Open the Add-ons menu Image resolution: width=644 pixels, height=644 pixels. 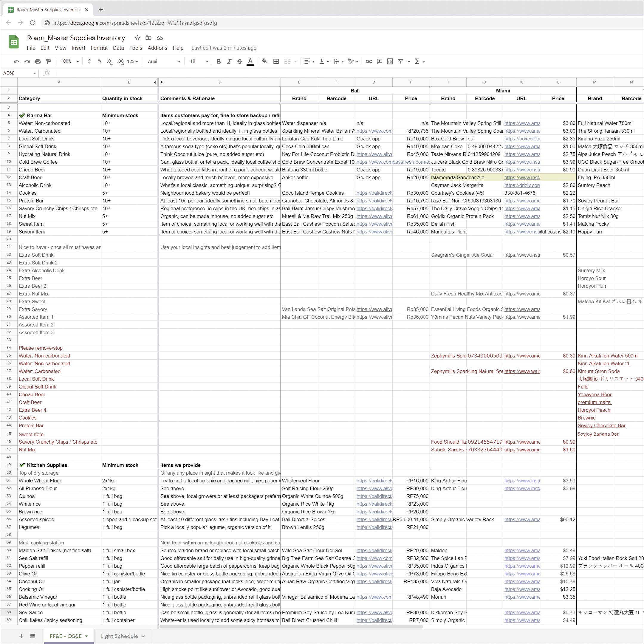click(157, 48)
